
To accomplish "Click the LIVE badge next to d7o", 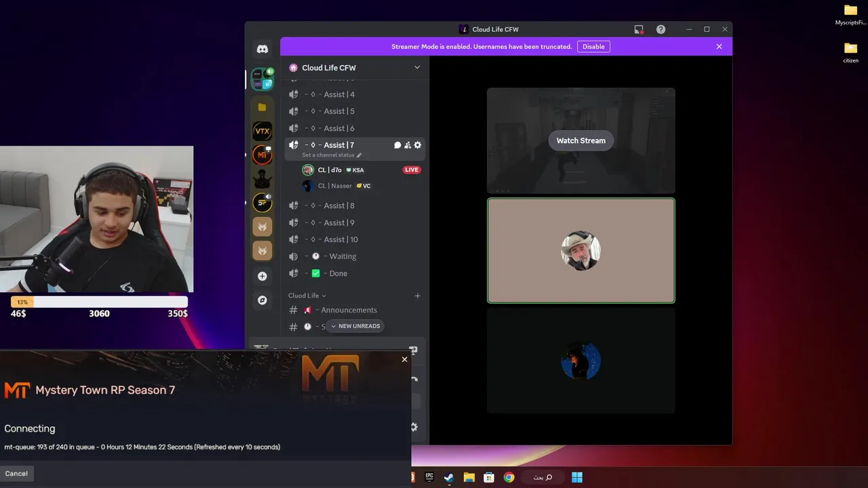I will (x=412, y=169).
